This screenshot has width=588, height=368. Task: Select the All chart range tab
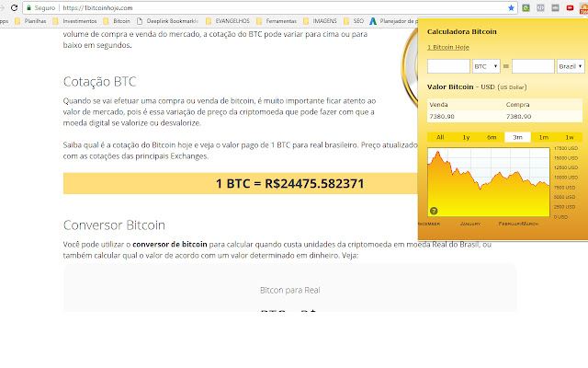click(x=440, y=137)
